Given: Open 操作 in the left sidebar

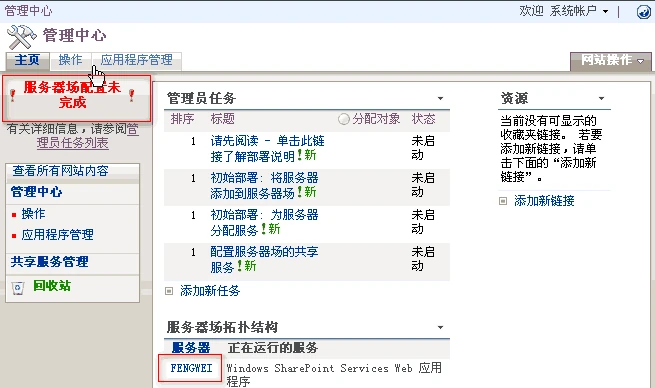Looking at the screenshot, I should (33, 214).
